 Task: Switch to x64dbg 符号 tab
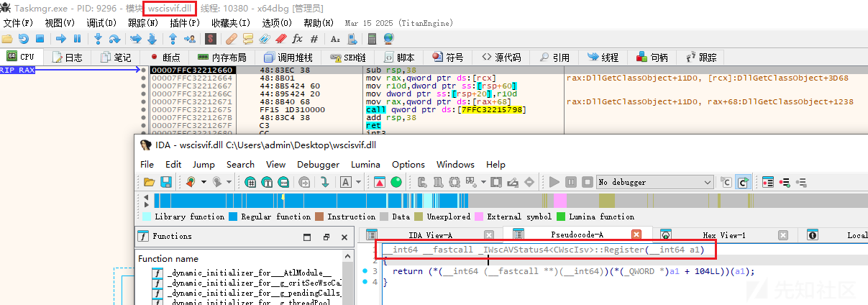point(447,58)
